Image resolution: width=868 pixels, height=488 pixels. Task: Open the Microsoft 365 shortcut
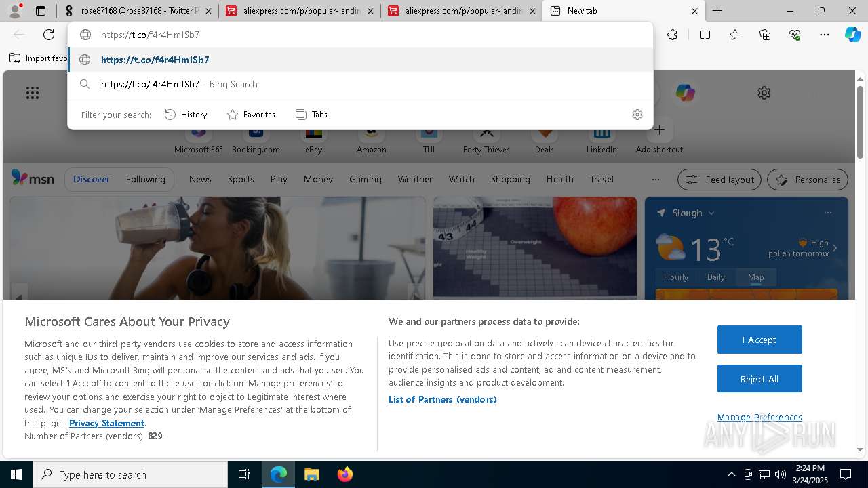pyautogui.click(x=199, y=139)
